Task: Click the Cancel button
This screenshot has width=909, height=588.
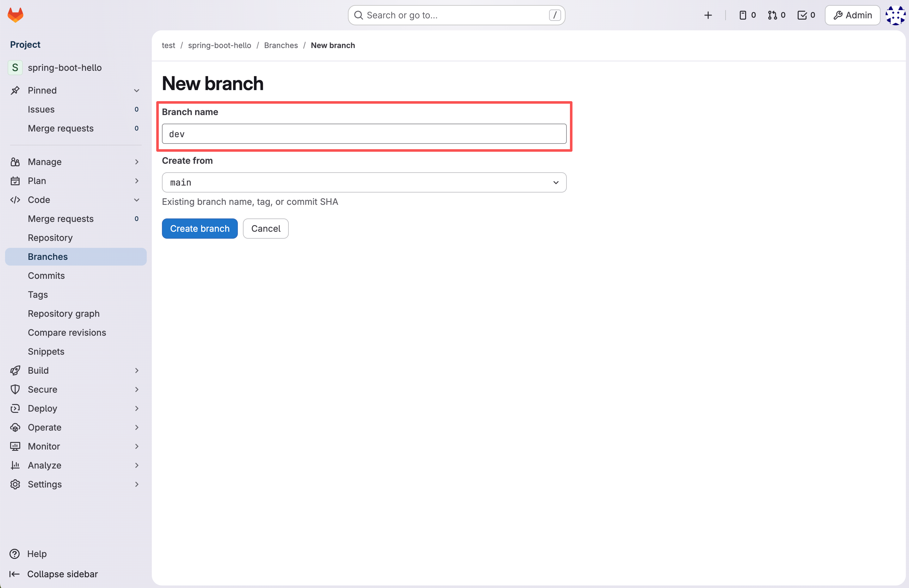Action: click(x=265, y=228)
